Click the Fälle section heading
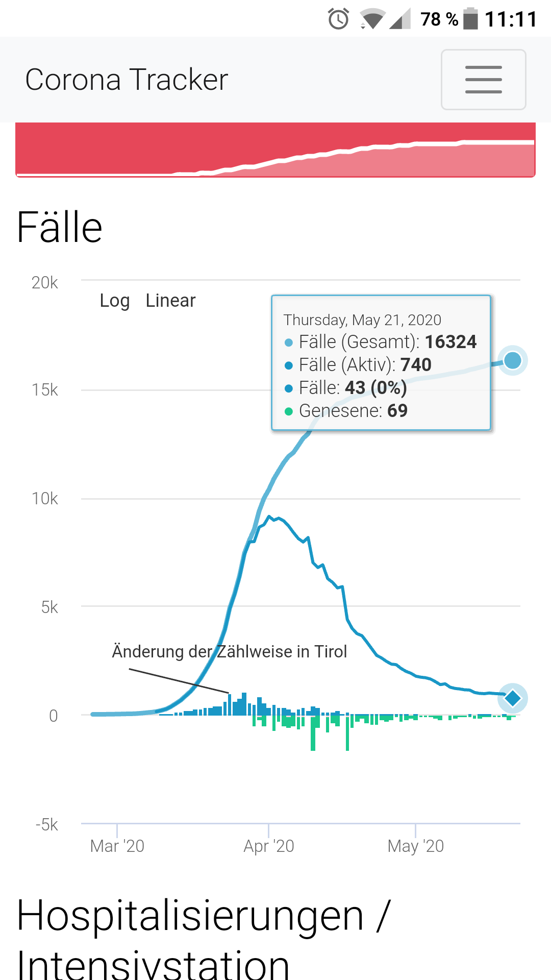The width and height of the screenshot is (551, 980). click(60, 228)
